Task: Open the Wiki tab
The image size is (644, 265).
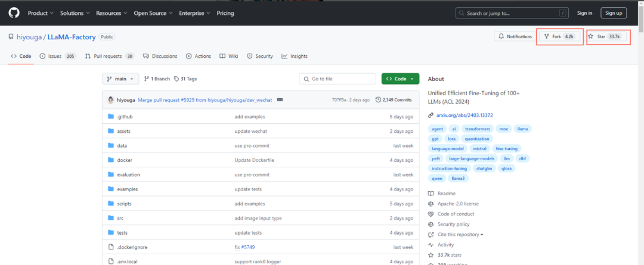Action: click(x=229, y=56)
